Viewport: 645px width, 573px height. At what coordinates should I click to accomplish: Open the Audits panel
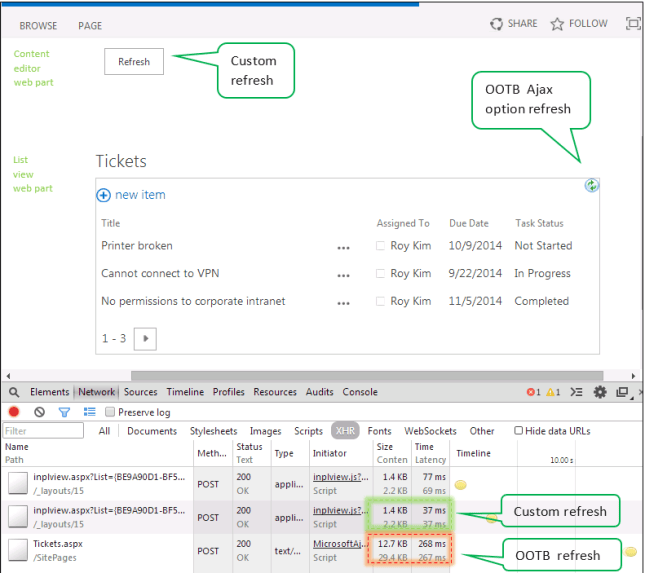pyautogui.click(x=319, y=392)
